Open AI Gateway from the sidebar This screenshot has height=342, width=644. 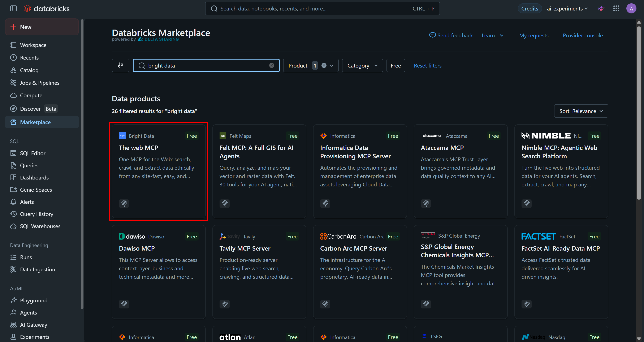(42, 325)
